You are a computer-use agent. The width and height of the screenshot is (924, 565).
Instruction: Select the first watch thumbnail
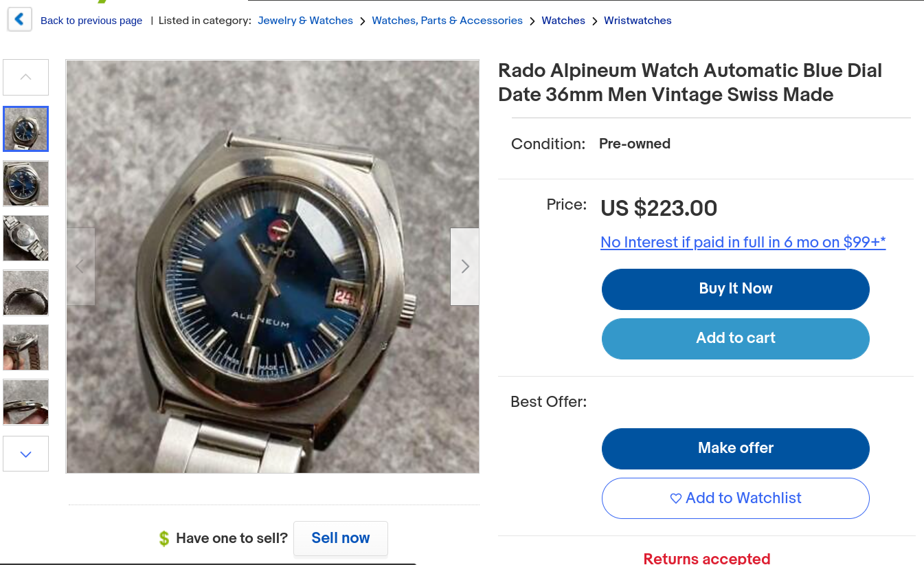pos(26,129)
